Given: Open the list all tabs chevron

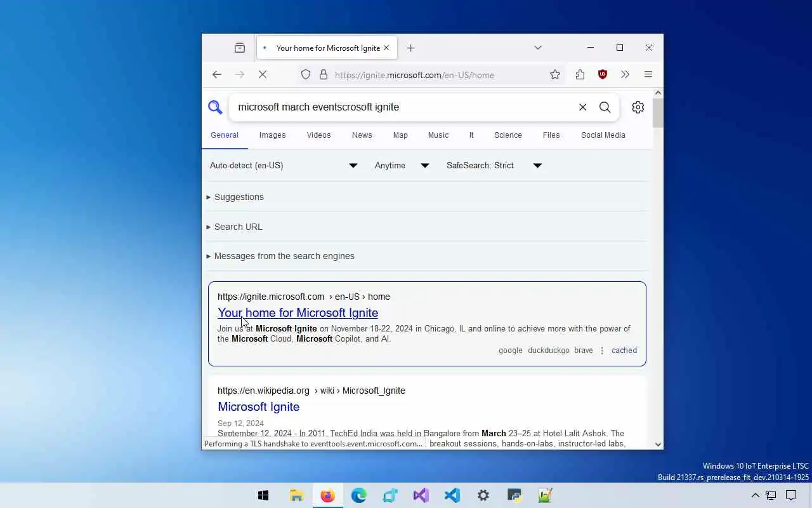Looking at the screenshot, I should pyautogui.click(x=538, y=48).
